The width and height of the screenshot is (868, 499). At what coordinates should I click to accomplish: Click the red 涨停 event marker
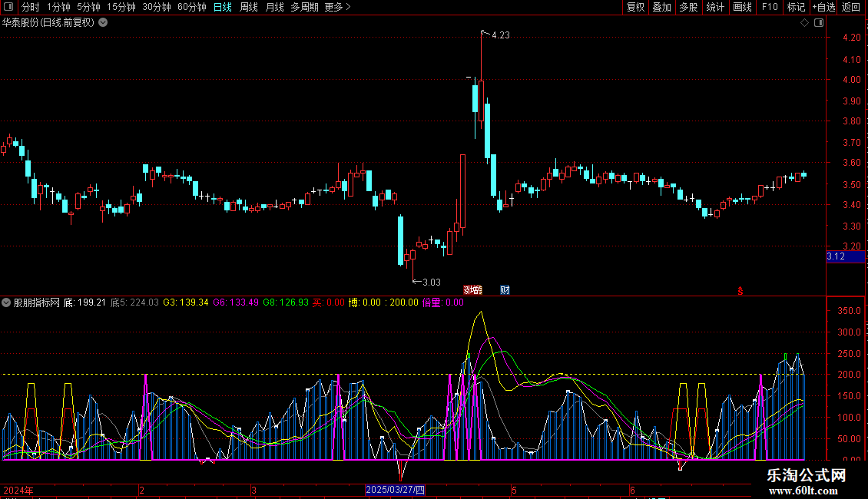(x=473, y=290)
